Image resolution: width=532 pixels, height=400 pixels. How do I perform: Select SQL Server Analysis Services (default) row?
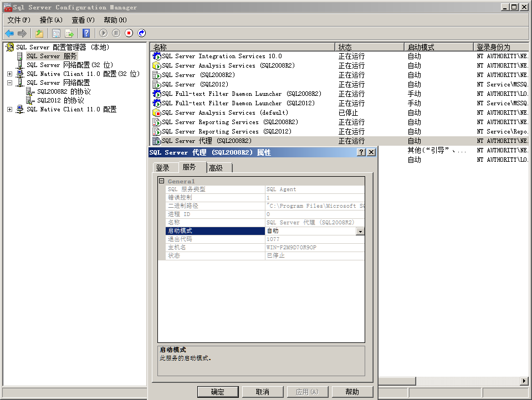[x=339, y=112]
